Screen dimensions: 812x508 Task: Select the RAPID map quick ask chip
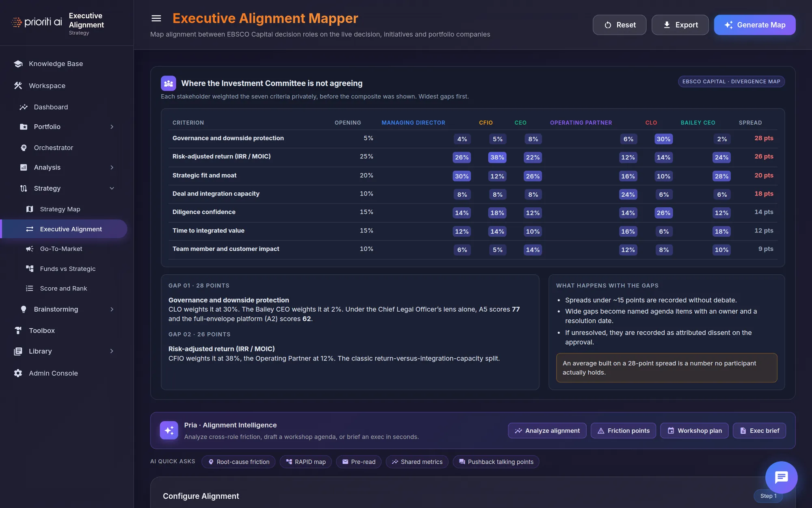[306, 462]
